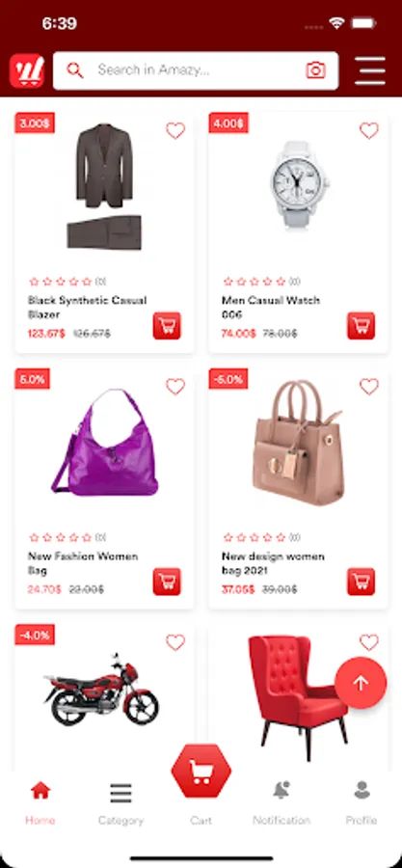
Task: Open the hexagonal Cart button
Action: coord(201,771)
